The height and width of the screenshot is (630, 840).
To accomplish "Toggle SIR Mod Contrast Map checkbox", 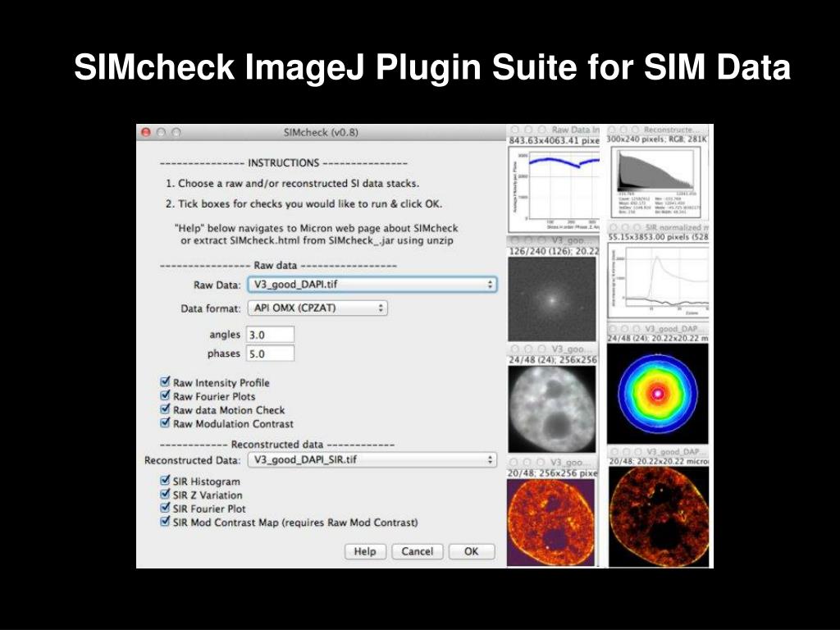I will pos(165,522).
